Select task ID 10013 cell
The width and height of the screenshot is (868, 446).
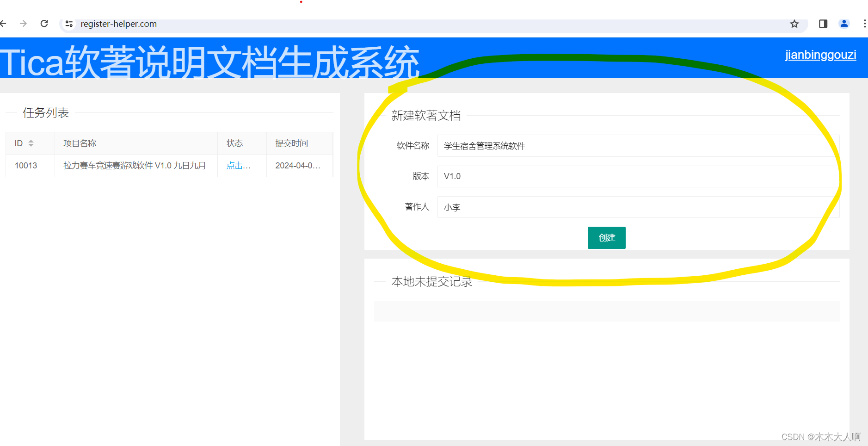tap(31, 166)
